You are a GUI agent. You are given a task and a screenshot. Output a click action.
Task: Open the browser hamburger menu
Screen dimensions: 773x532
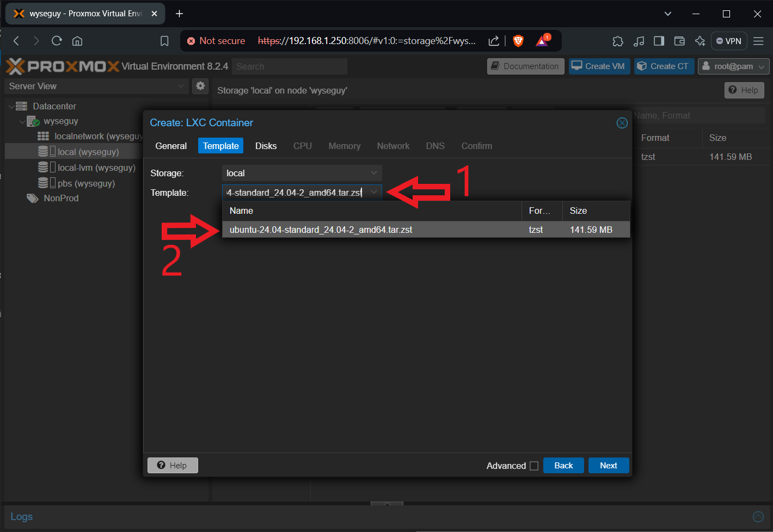(x=758, y=41)
